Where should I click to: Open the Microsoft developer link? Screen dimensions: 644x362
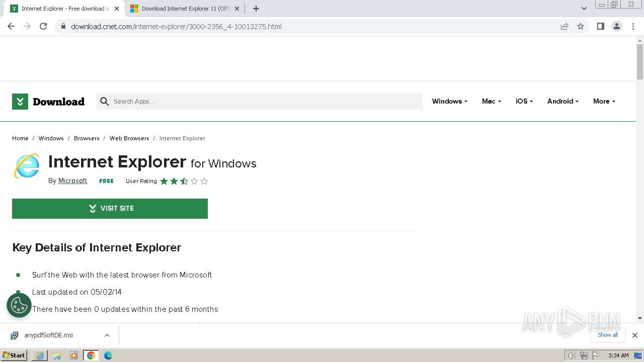(x=72, y=181)
